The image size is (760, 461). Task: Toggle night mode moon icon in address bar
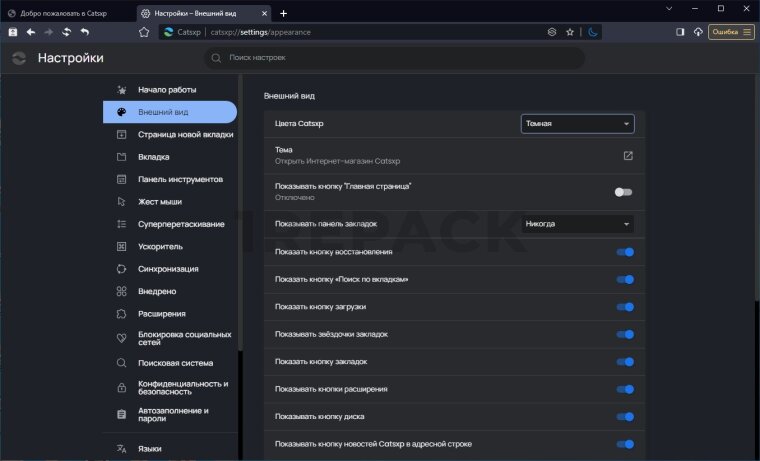point(593,32)
